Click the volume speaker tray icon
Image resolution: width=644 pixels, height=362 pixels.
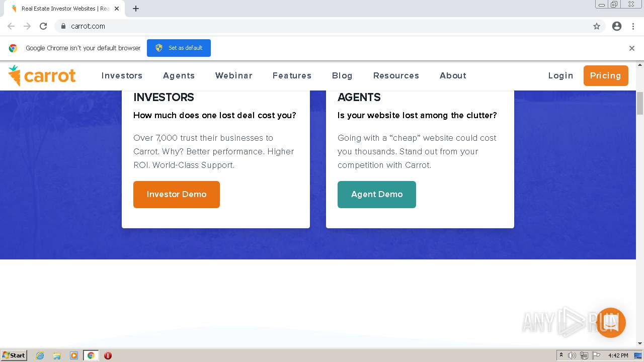(572, 355)
